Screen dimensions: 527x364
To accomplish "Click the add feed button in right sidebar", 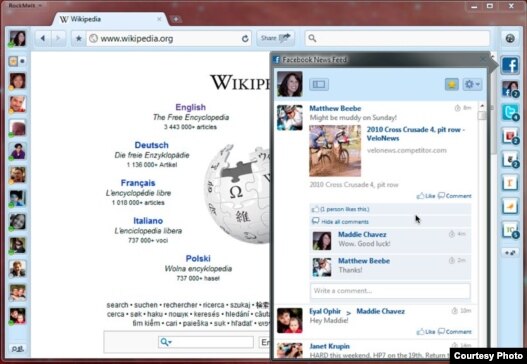I will coord(510,252).
